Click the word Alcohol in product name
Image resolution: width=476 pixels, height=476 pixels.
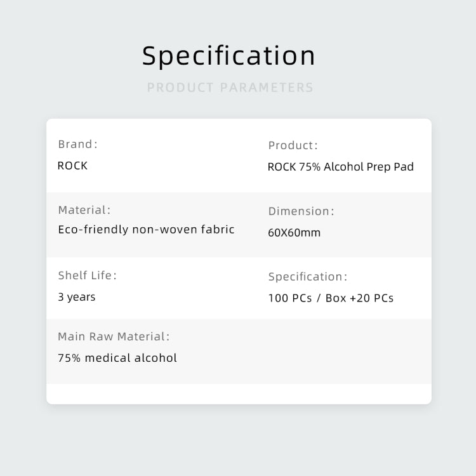[x=343, y=167]
